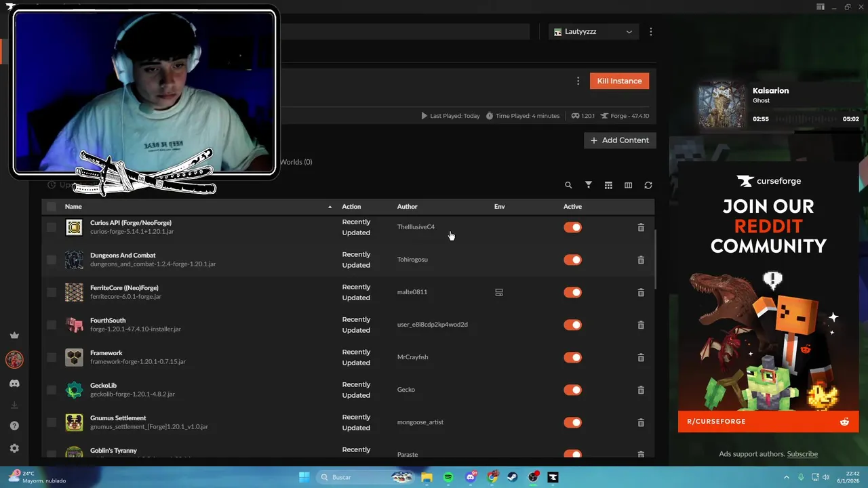Kill the running instance

tap(619, 81)
